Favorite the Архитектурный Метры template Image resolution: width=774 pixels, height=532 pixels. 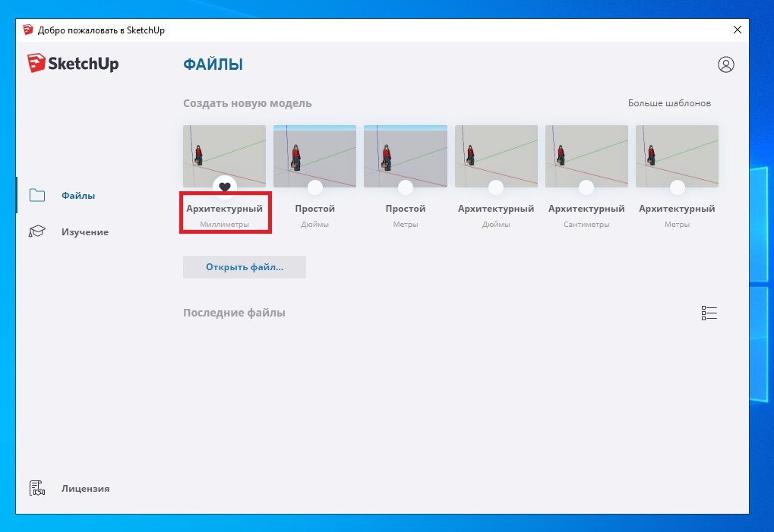[677, 187]
